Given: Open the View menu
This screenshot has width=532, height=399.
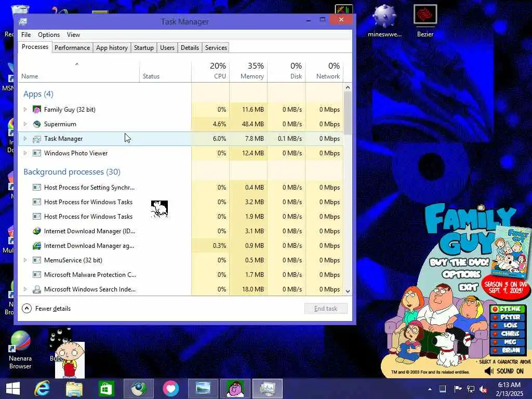Looking at the screenshot, I should coord(73,35).
